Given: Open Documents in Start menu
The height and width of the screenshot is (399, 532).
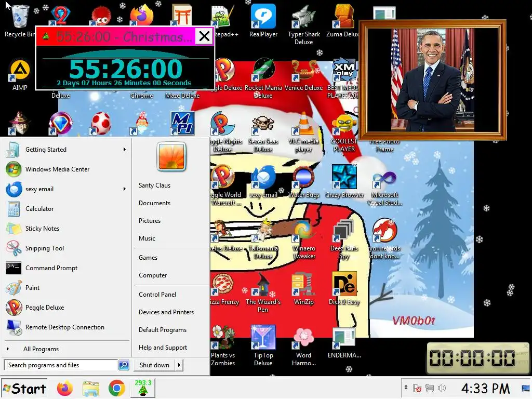Looking at the screenshot, I should tap(154, 203).
